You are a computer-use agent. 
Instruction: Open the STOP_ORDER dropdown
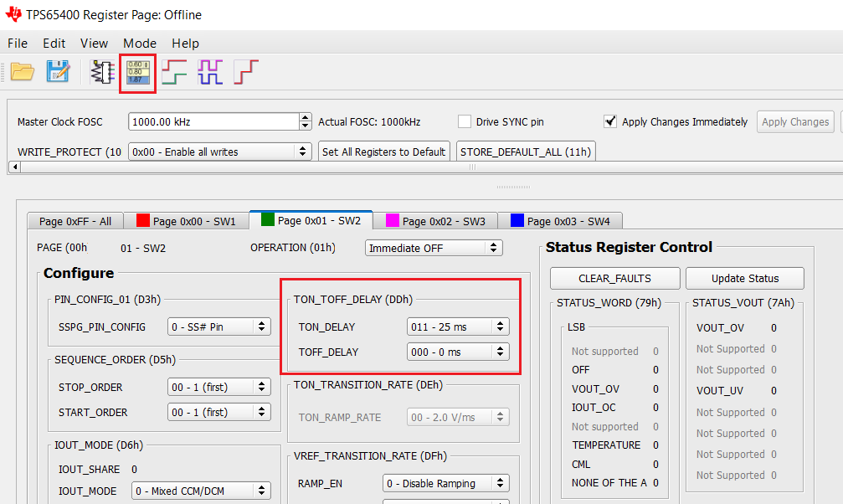click(x=218, y=387)
